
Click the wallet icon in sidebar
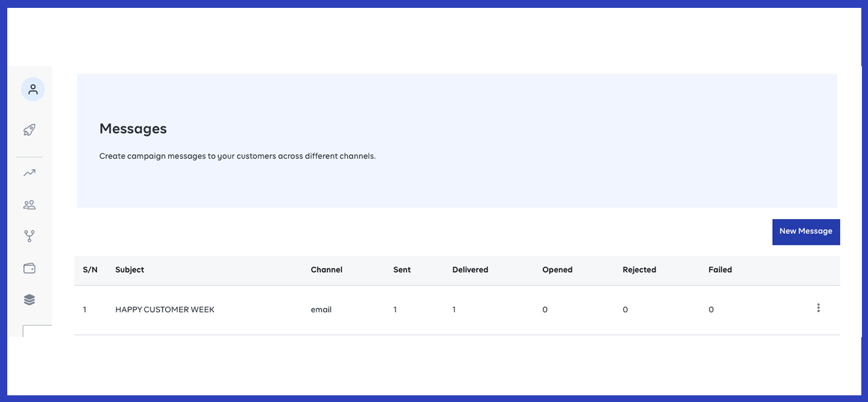click(30, 268)
